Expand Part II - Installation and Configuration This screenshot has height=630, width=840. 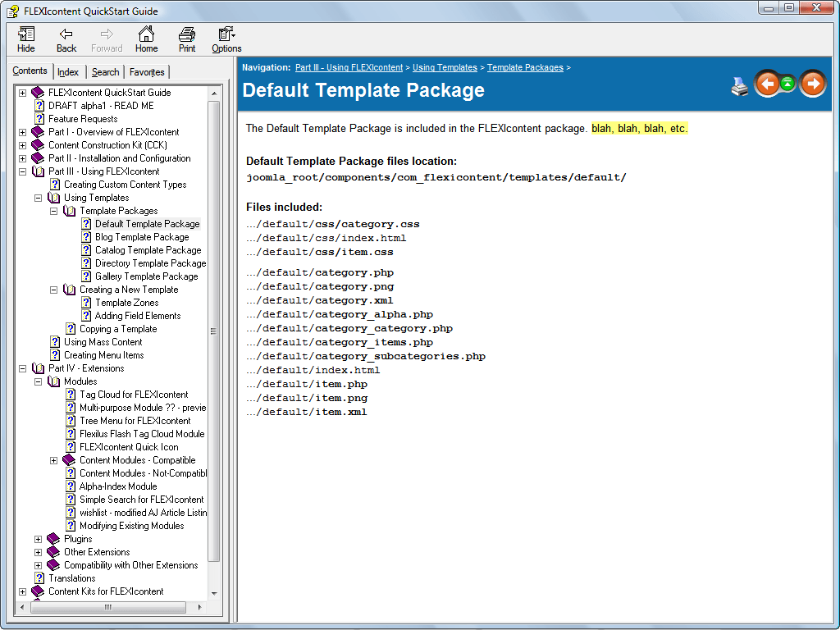pos(22,158)
